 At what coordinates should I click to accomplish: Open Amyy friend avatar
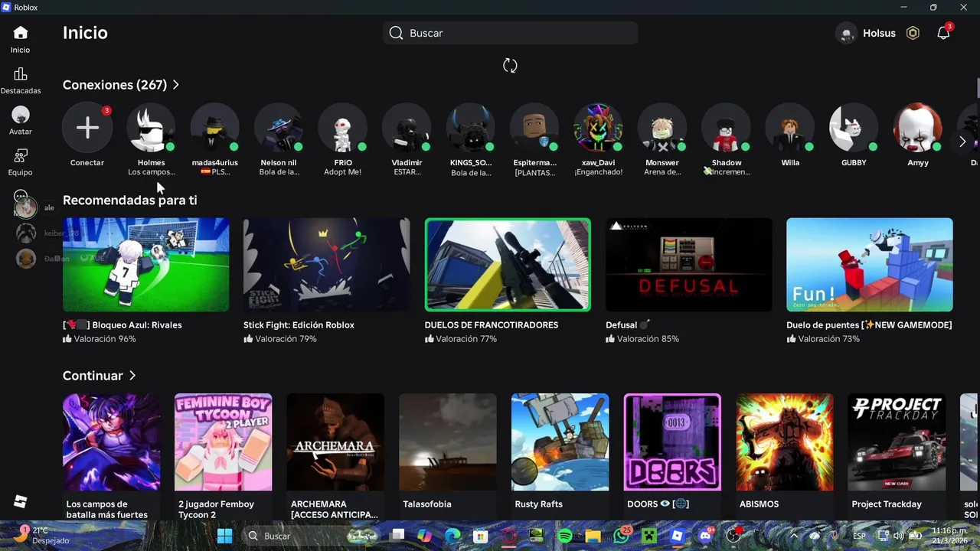[918, 127]
